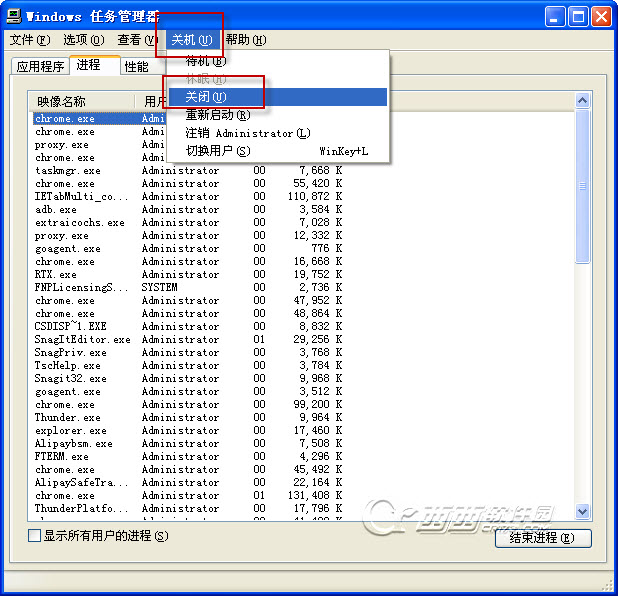Close the Task Manager window
This screenshot has width=618, height=596.
(601, 17)
